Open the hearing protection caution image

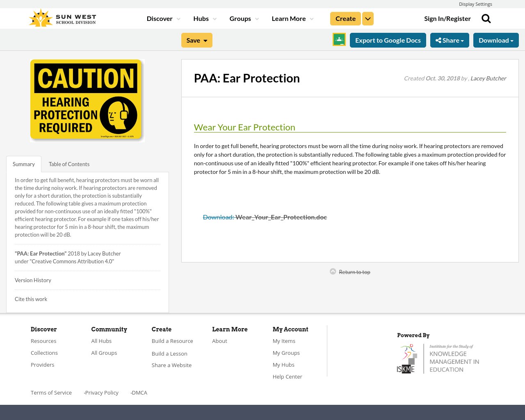point(87,100)
